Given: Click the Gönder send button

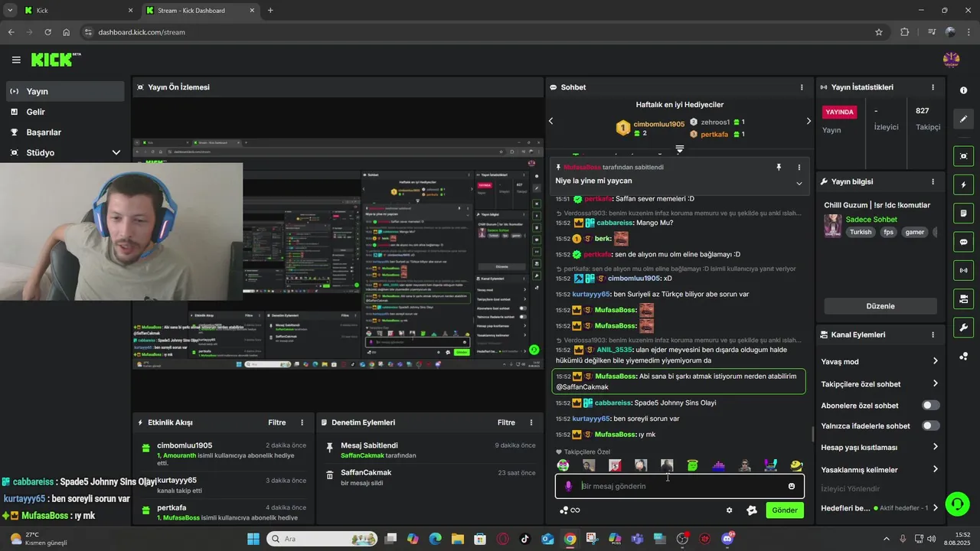Looking at the screenshot, I should (x=785, y=510).
